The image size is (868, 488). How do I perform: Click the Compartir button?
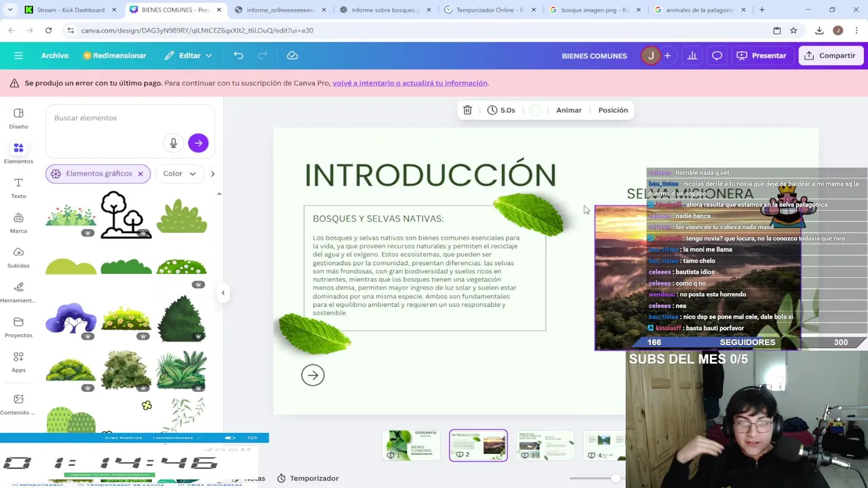[831, 56]
